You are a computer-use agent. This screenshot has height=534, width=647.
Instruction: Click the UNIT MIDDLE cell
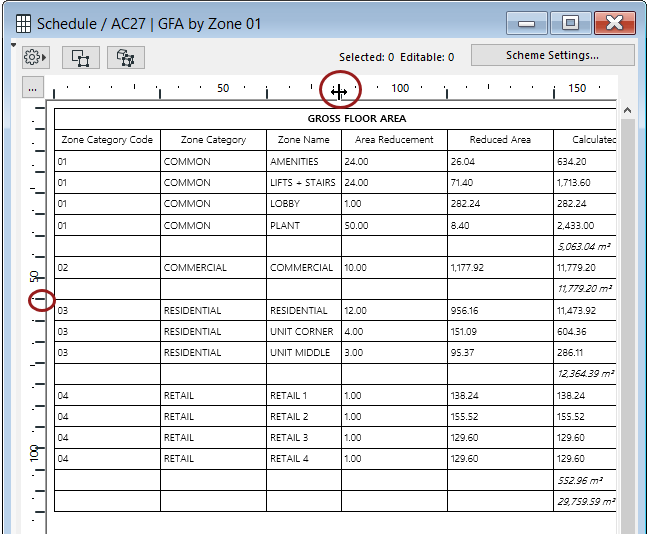(x=304, y=352)
